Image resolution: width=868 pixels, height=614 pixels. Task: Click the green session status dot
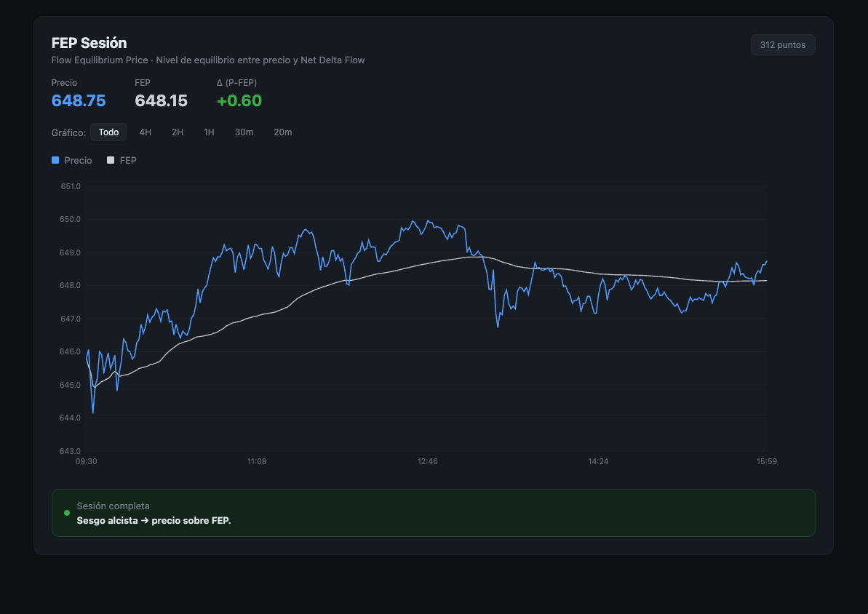pyautogui.click(x=66, y=513)
